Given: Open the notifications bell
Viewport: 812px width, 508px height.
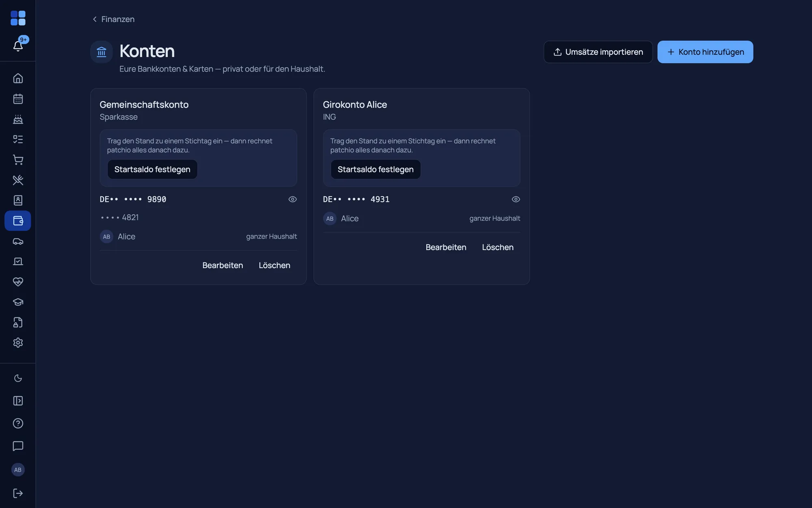Looking at the screenshot, I should pos(18,46).
